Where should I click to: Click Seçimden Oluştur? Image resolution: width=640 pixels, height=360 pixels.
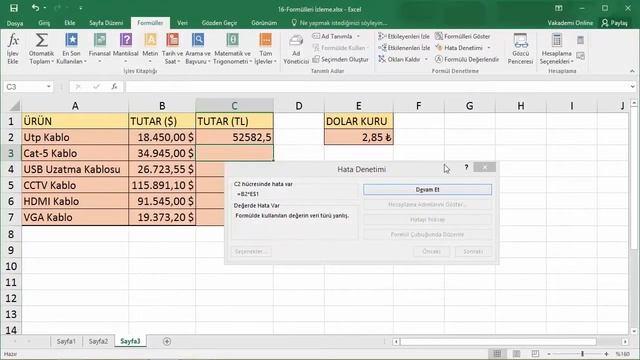[341, 59]
